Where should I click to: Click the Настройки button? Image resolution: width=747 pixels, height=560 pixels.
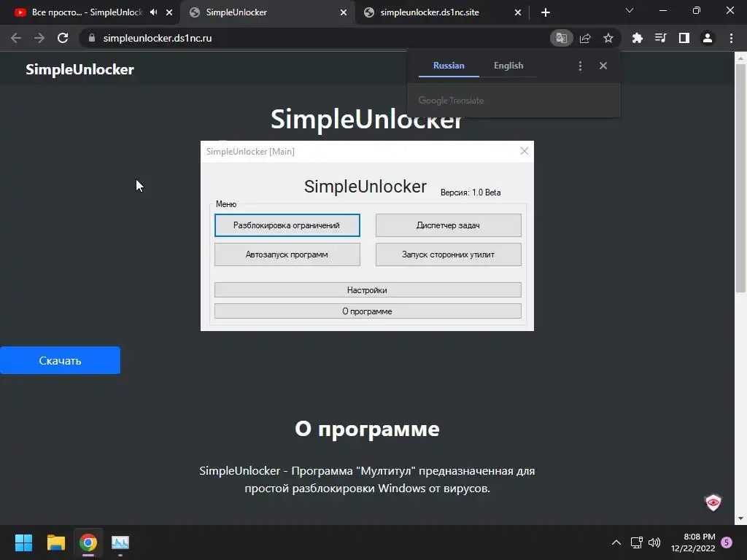tap(368, 290)
